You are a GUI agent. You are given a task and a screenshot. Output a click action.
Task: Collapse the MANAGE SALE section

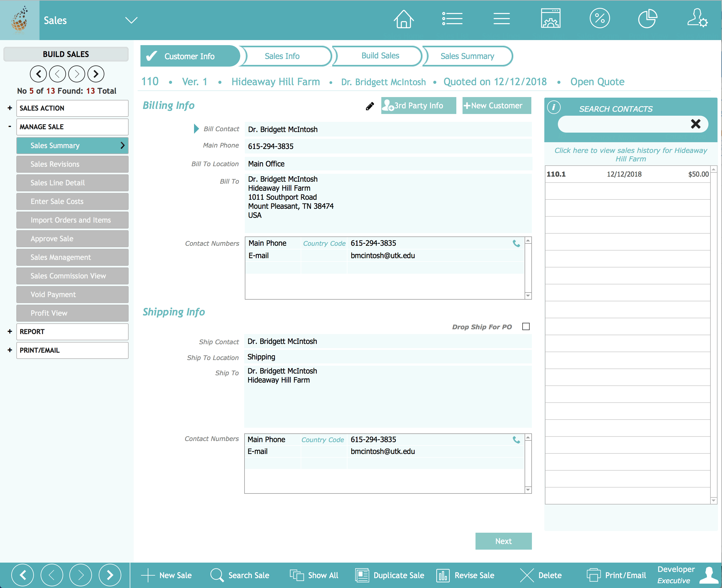[10, 127]
